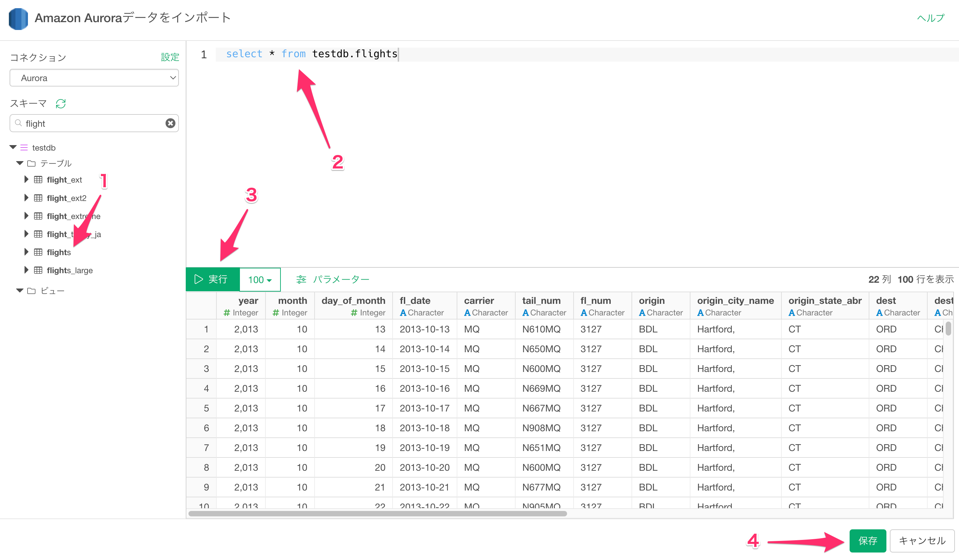Click the carrier column header
Screen dimensions: 959x560
[486, 306]
